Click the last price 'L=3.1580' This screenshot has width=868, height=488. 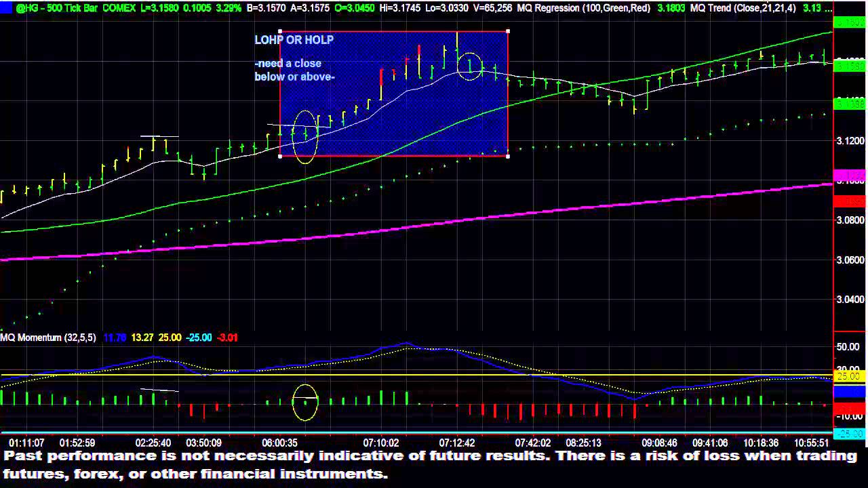click(159, 8)
